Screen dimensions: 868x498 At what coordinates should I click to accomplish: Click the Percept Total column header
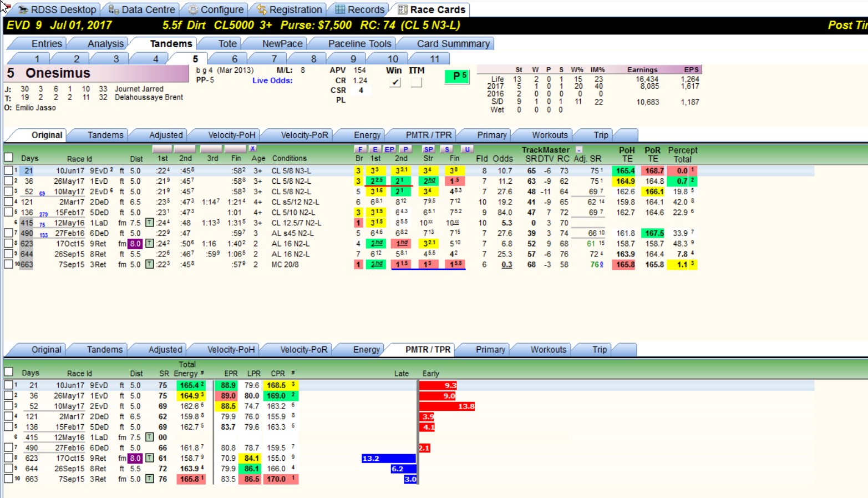click(x=683, y=154)
